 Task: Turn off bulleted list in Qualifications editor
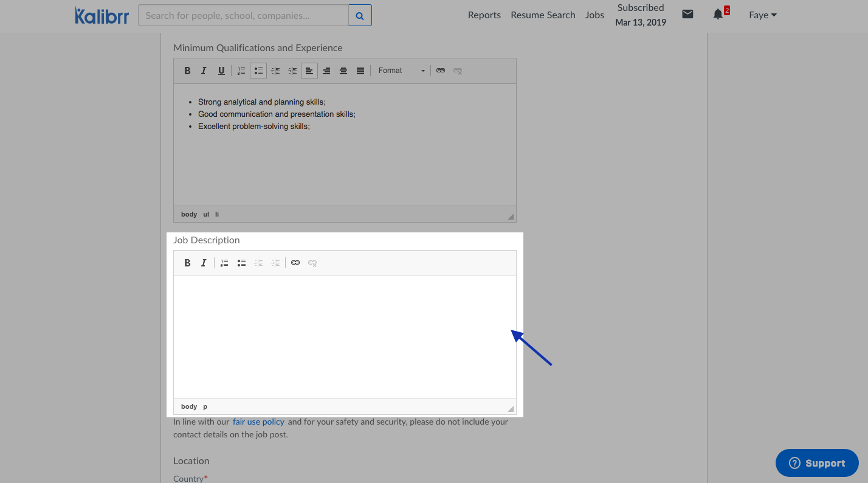click(x=258, y=71)
